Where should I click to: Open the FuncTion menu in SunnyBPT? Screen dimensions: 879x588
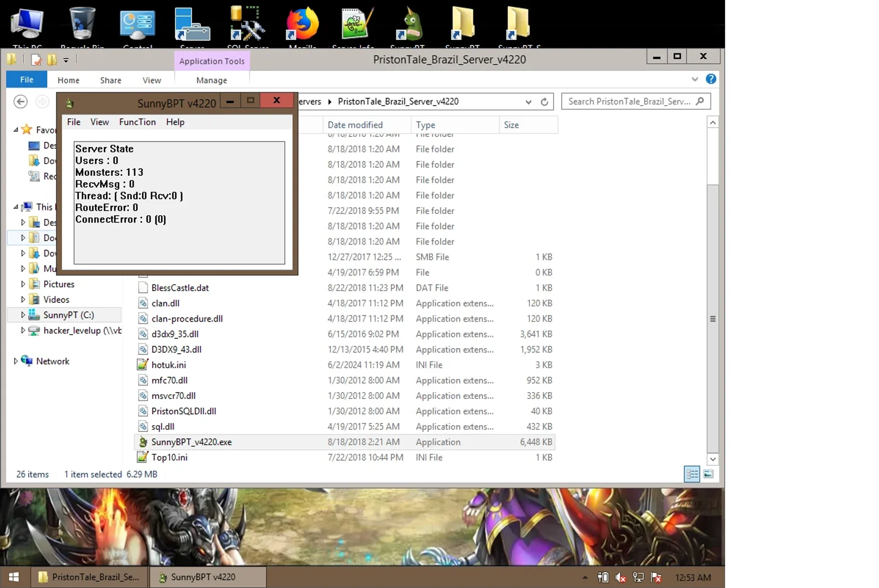coord(137,122)
